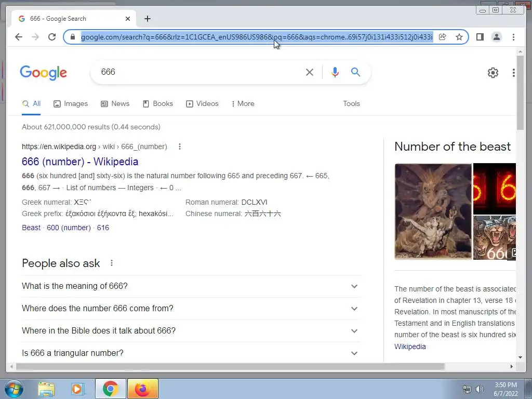This screenshot has height=399, width=532.
Task: Switch to the Images tab
Action: 71,104
